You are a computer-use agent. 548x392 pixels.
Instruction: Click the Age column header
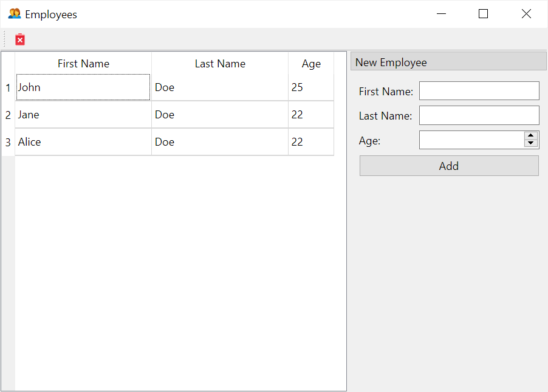pos(310,63)
